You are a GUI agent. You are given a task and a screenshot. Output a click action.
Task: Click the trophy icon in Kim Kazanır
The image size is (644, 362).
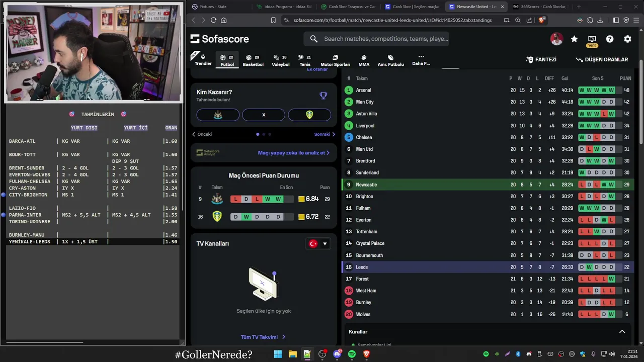324,95
